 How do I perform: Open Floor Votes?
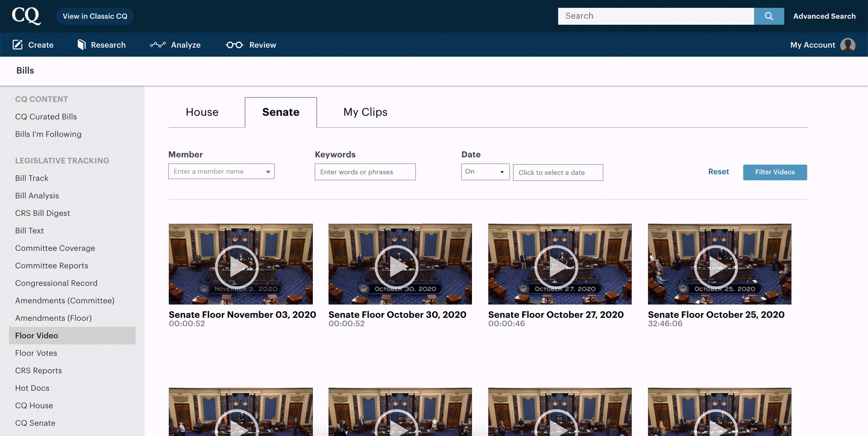[x=36, y=353]
